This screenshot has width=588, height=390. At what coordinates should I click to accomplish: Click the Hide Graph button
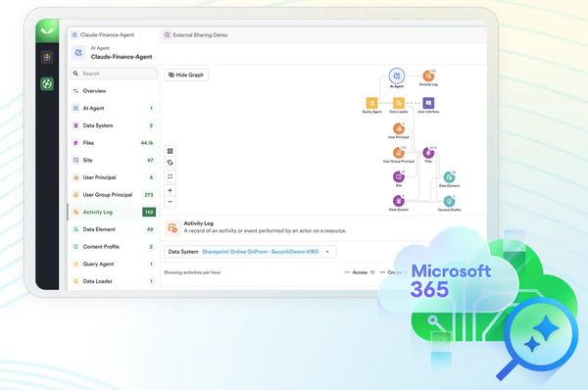tap(186, 75)
